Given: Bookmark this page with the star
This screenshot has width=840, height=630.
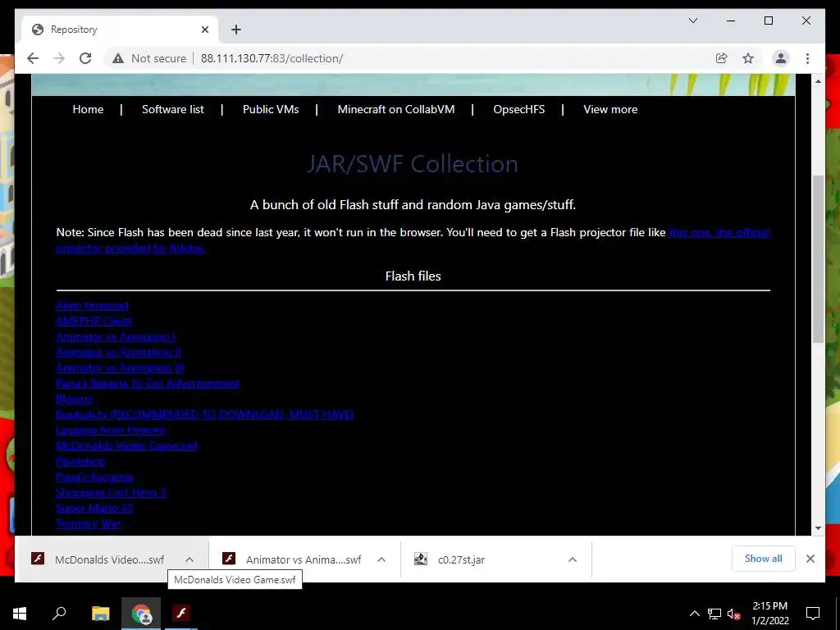Looking at the screenshot, I should 748,58.
